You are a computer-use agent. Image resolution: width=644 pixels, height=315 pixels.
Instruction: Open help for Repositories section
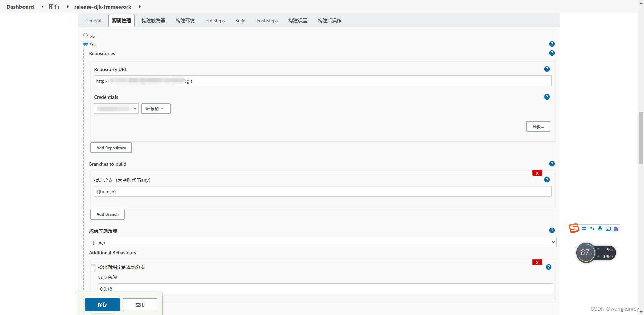coord(552,53)
